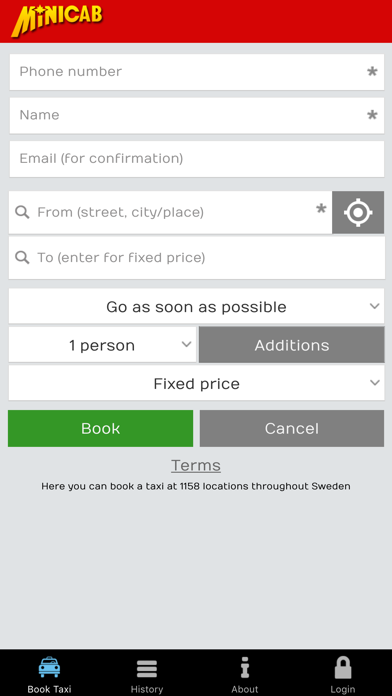Tap the Login padlock icon
Image resolution: width=392 pixels, height=696 pixels.
point(343,668)
